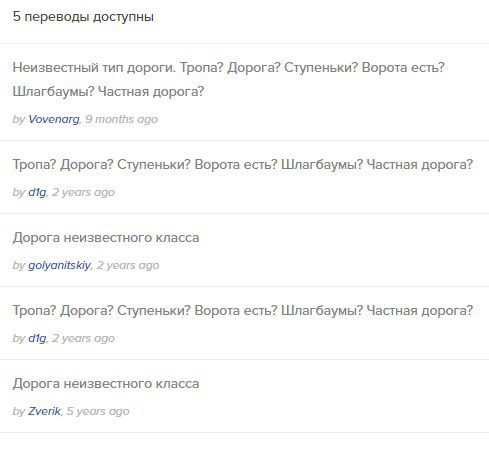Open the Zverik author profile link
This screenshot has height=461, width=489.
[44, 411]
